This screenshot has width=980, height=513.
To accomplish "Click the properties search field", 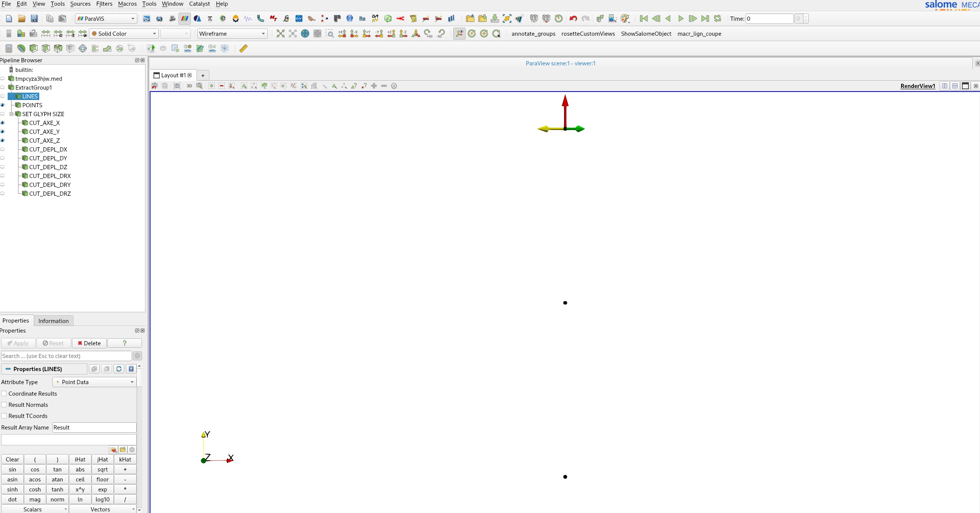I will pos(67,356).
